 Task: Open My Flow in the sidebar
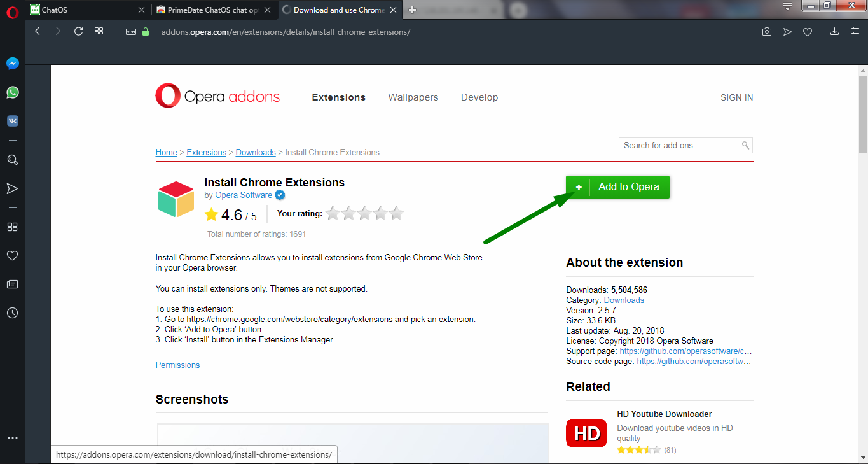tap(12, 188)
